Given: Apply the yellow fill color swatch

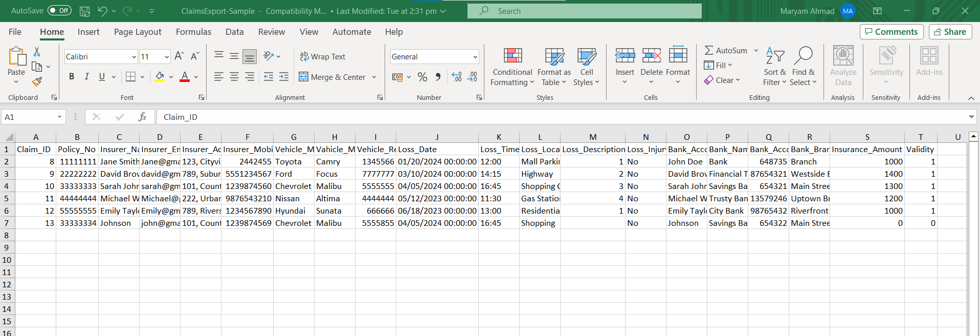Looking at the screenshot, I should point(160,77).
